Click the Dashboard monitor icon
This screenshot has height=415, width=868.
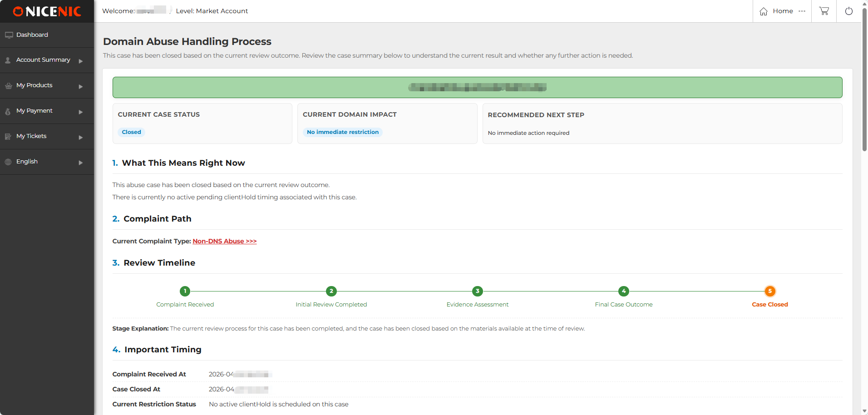[x=9, y=35]
